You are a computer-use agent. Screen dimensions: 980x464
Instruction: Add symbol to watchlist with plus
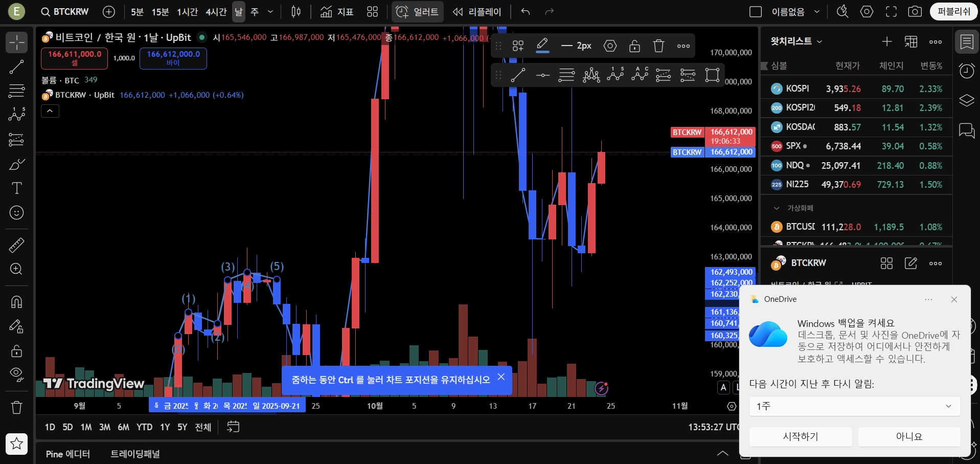[x=887, y=42]
